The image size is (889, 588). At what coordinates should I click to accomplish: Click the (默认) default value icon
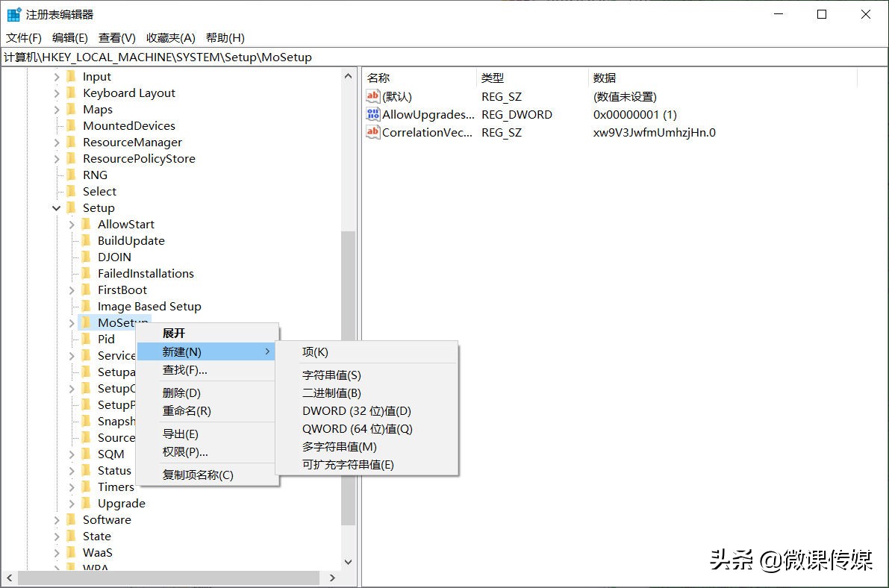click(373, 97)
